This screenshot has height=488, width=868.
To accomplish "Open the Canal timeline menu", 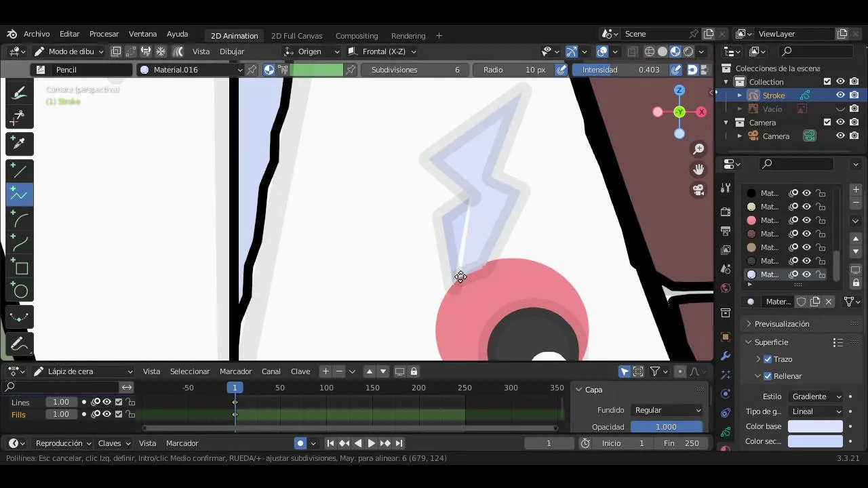I will pos(271,371).
